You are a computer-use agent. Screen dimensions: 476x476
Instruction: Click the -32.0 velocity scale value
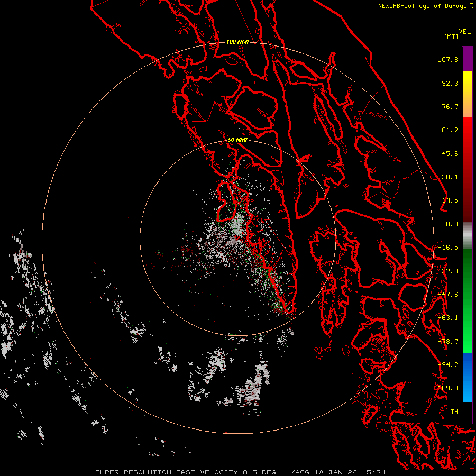pyautogui.click(x=448, y=271)
